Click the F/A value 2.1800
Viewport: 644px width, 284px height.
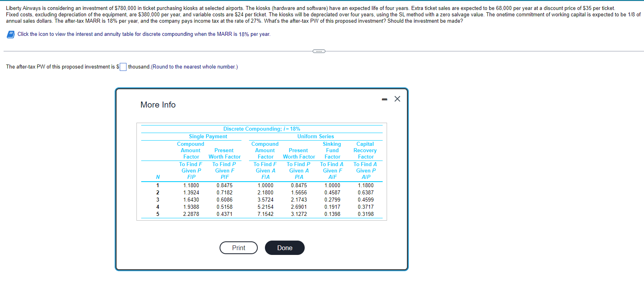265,192
